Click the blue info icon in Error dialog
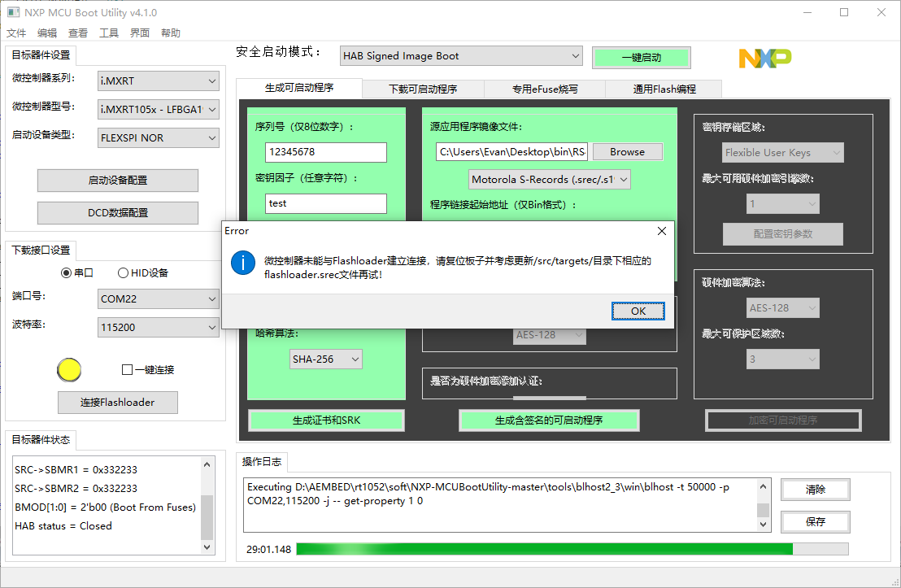The width and height of the screenshot is (901, 588). [243, 264]
